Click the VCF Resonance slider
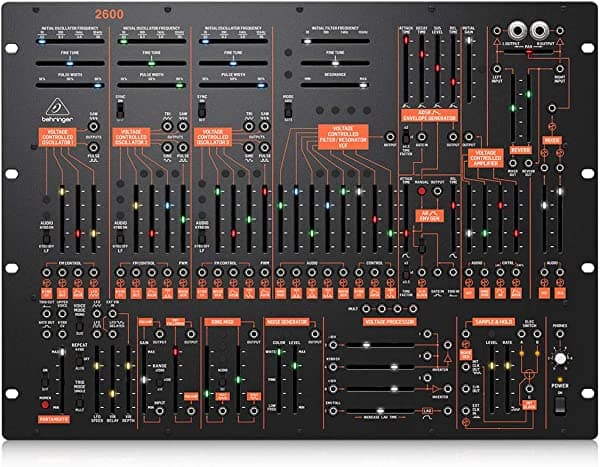Viewport: 600px width, 467px height. click(335, 85)
